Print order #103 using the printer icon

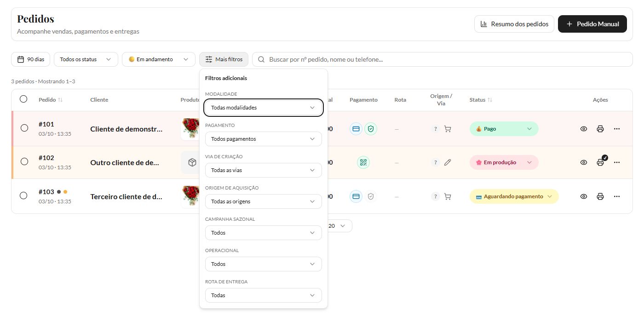pyautogui.click(x=600, y=196)
